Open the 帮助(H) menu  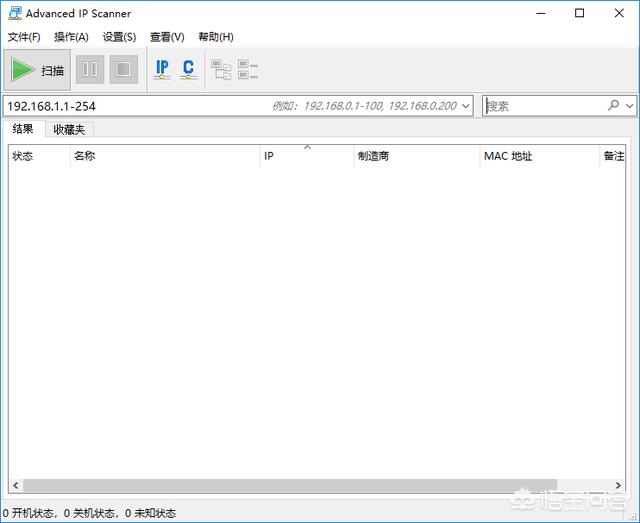[216, 37]
